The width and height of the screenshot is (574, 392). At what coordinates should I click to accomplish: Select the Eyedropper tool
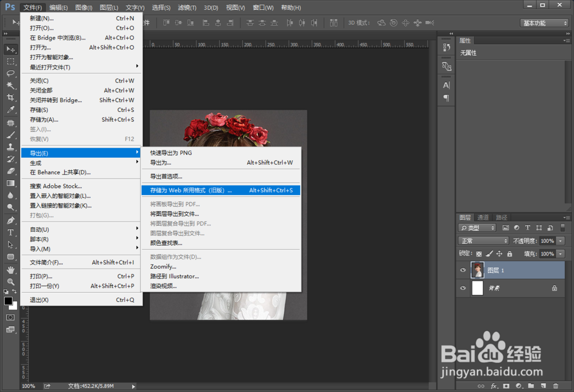(x=10, y=110)
